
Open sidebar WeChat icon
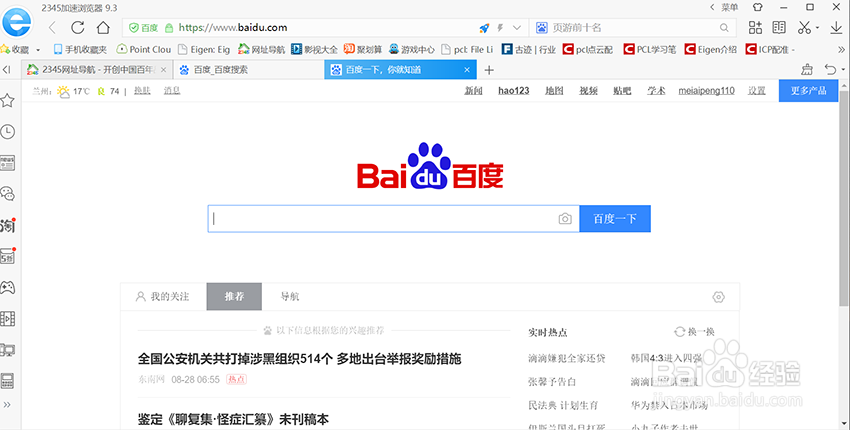tap(8, 194)
